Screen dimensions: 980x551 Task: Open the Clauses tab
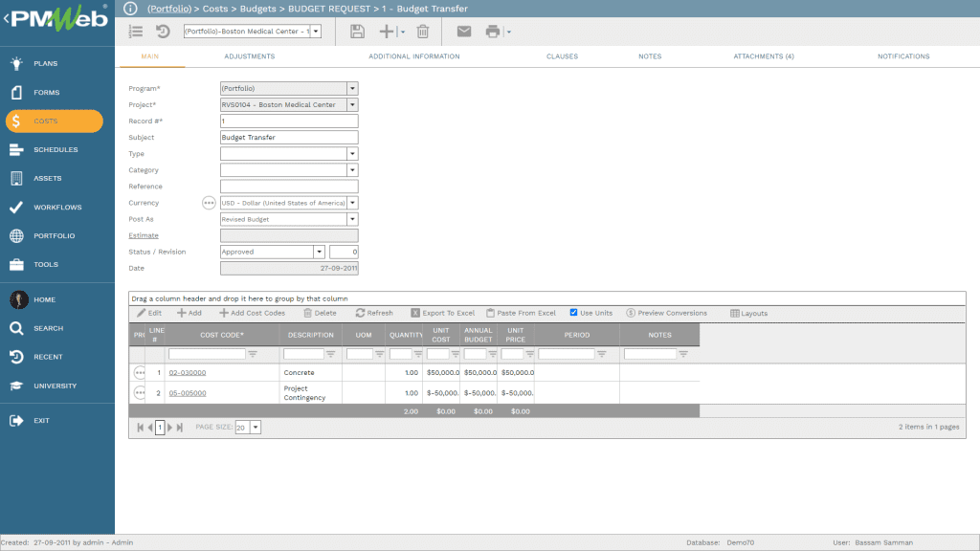(562, 56)
